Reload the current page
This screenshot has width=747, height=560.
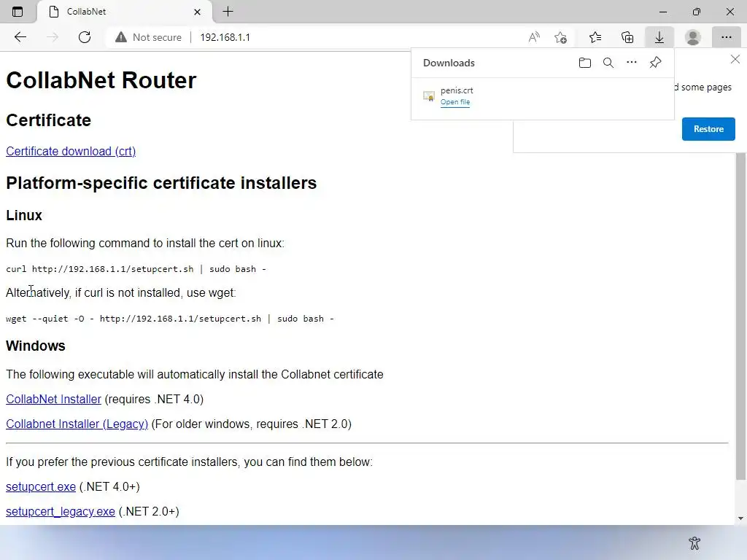[85, 37]
